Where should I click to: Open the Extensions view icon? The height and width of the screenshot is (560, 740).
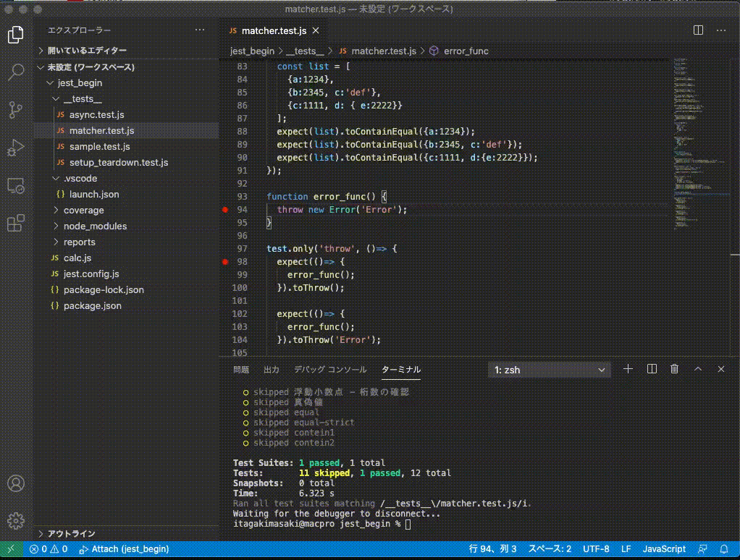[16, 224]
